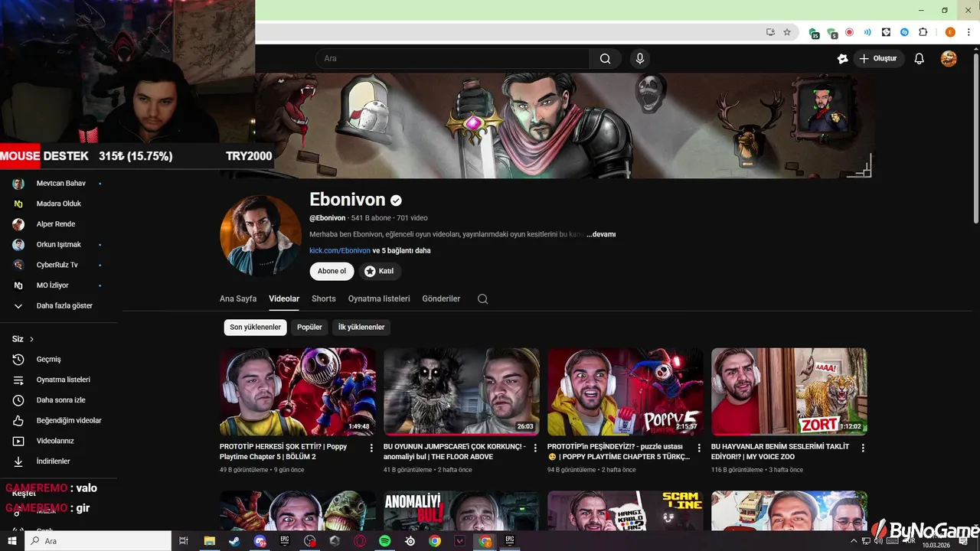The height and width of the screenshot is (551, 980).
Task: Click the search icon in channel tabs
Action: pyautogui.click(x=482, y=299)
